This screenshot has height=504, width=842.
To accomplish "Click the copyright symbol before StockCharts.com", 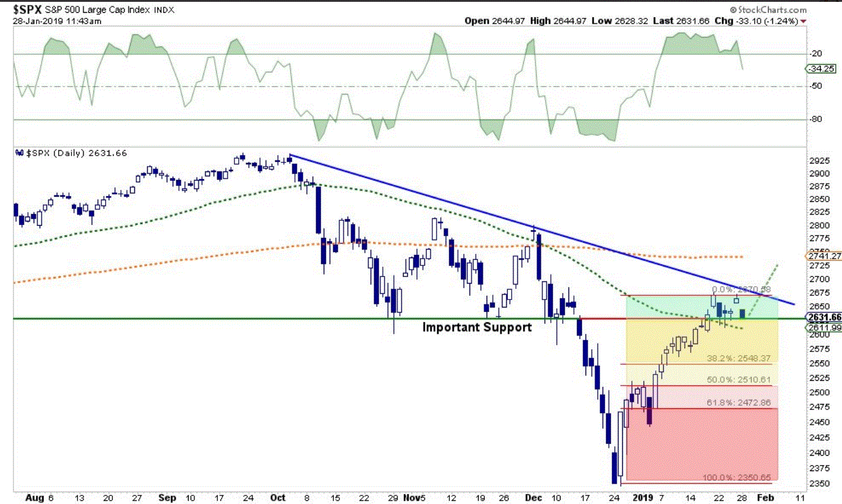I will click(733, 10).
